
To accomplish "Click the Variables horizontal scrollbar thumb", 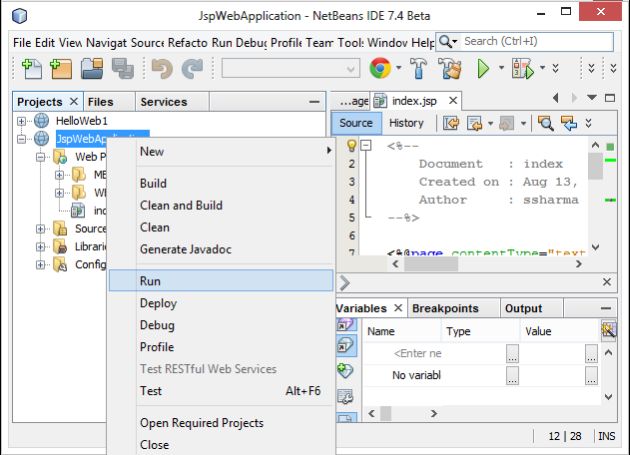I will 386,413.
